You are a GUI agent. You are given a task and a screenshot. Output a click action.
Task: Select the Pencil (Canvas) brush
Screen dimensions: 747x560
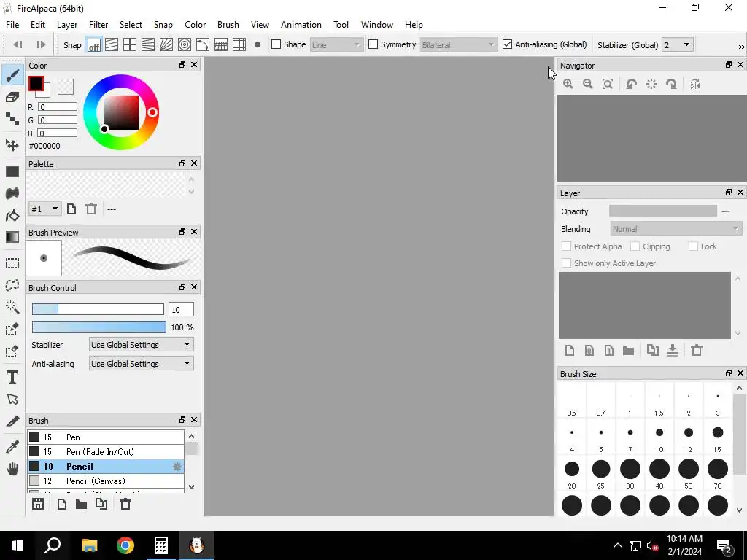[106, 481]
